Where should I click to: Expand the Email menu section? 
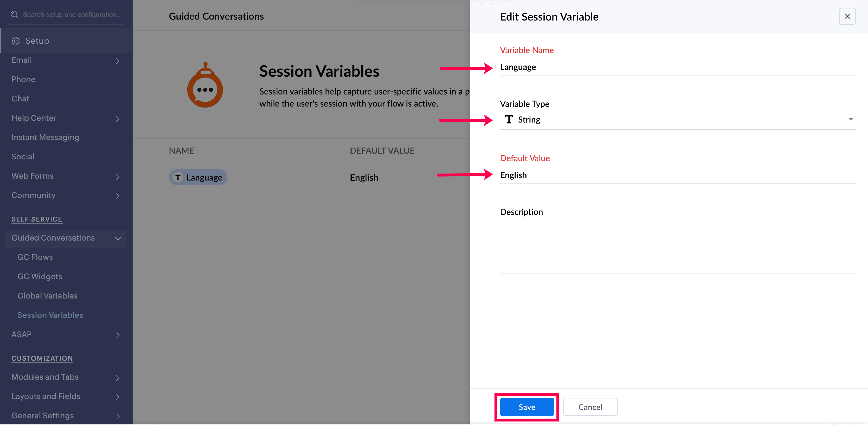118,61
